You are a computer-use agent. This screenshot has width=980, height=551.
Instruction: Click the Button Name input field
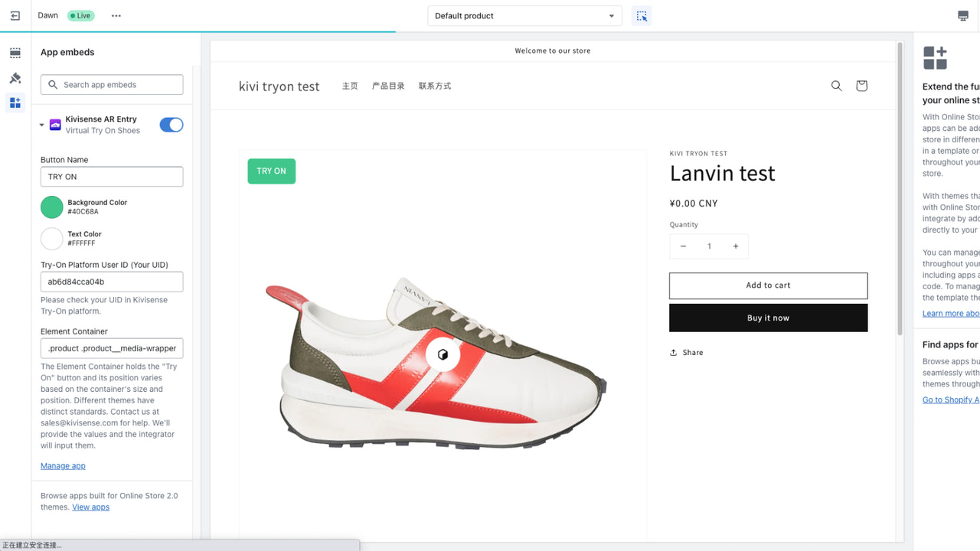point(112,177)
